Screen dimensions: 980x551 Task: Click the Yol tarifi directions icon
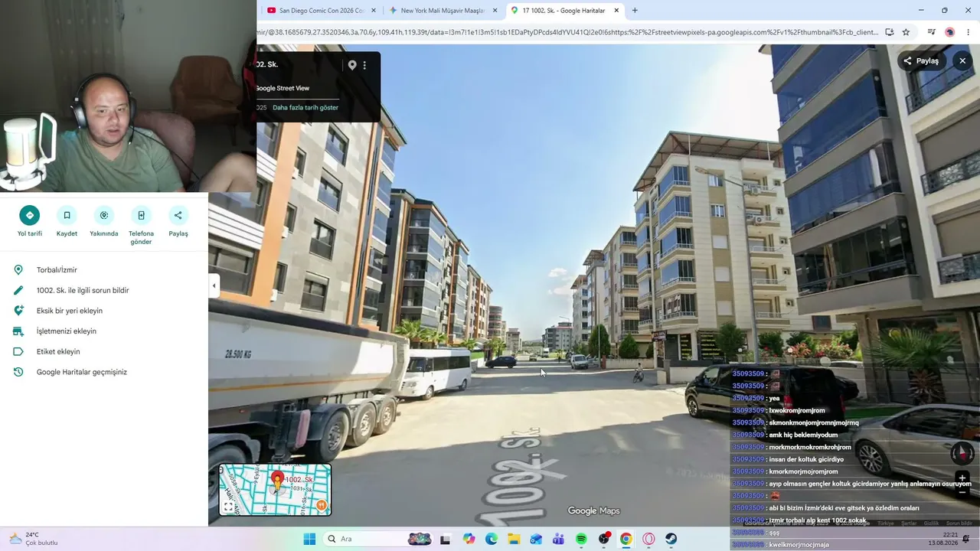30,215
